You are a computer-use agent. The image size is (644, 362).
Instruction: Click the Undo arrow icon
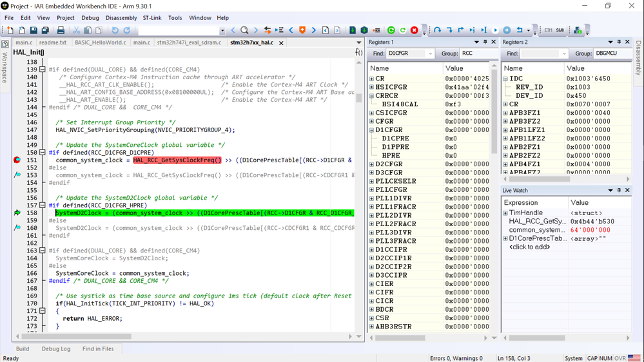(115, 30)
